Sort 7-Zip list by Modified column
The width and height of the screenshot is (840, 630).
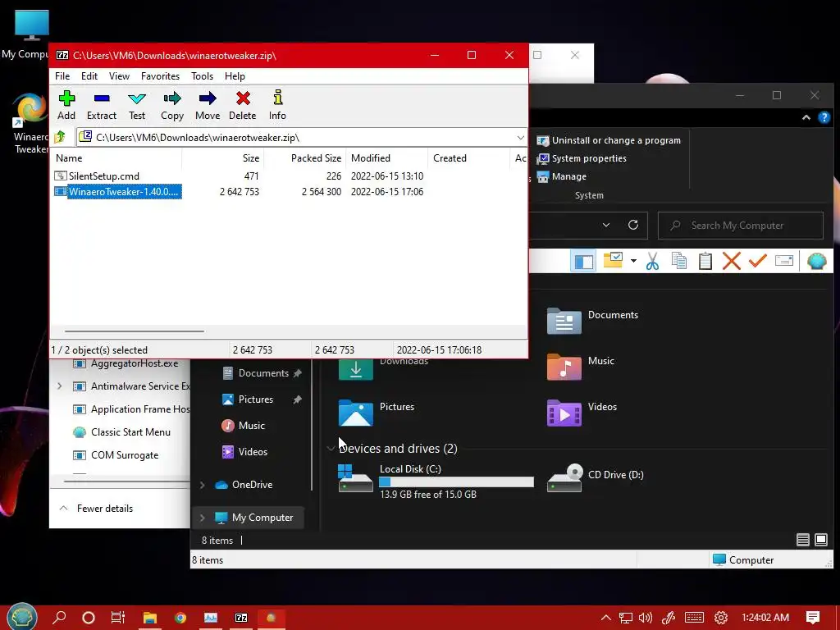pos(386,158)
